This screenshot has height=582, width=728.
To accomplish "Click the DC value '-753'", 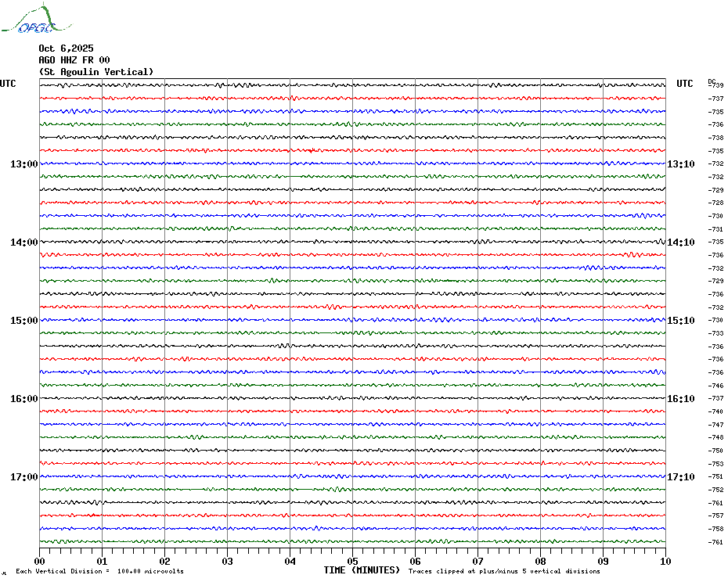I will [716, 464].
